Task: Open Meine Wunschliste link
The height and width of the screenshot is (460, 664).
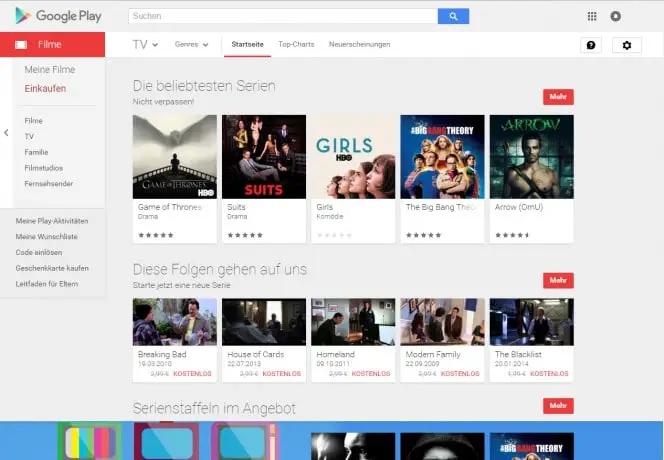Action: [x=47, y=236]
